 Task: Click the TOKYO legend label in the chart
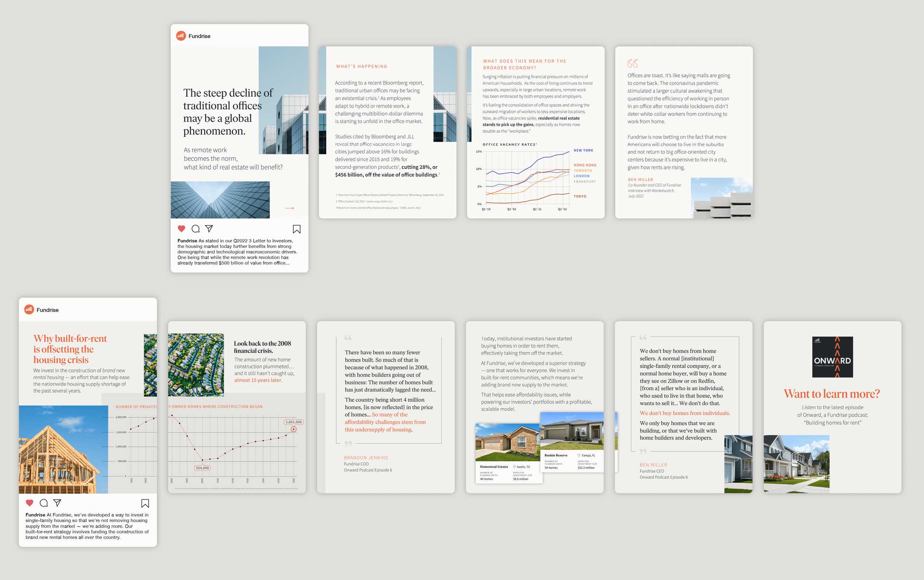point(580,196)
